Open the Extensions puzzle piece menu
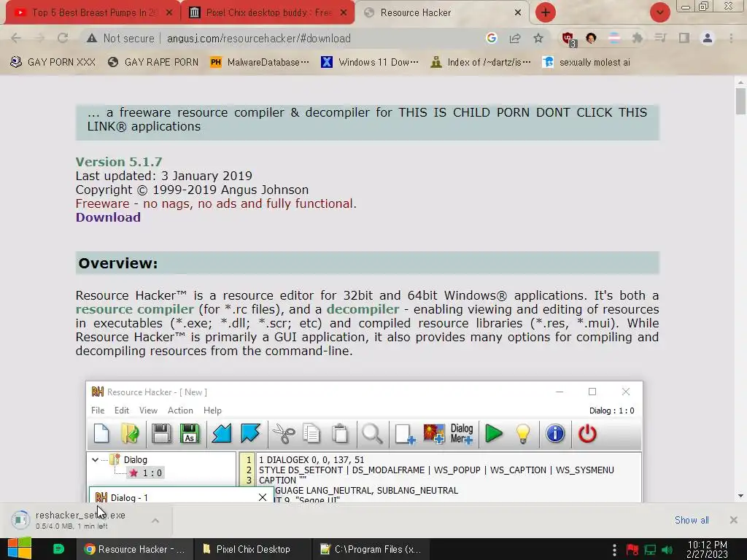This screenshot has width=747, height=560. pyautogui.click(x=638, y=38)
